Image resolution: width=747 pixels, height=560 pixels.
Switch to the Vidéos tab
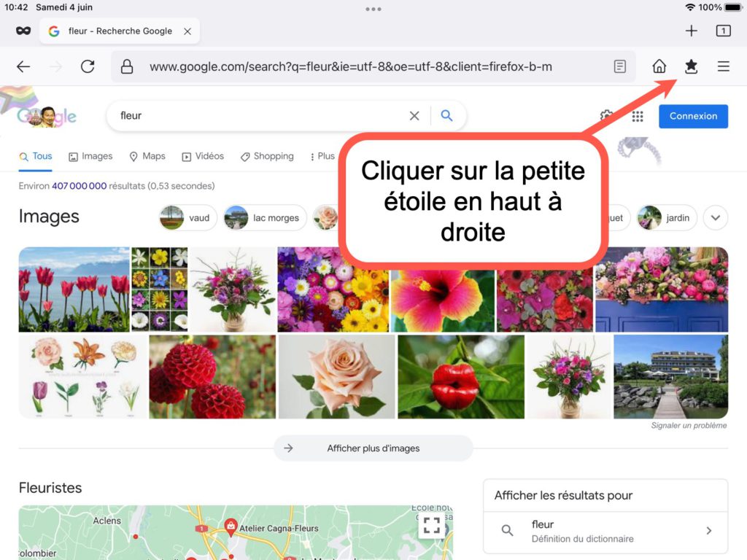point(203,156)
